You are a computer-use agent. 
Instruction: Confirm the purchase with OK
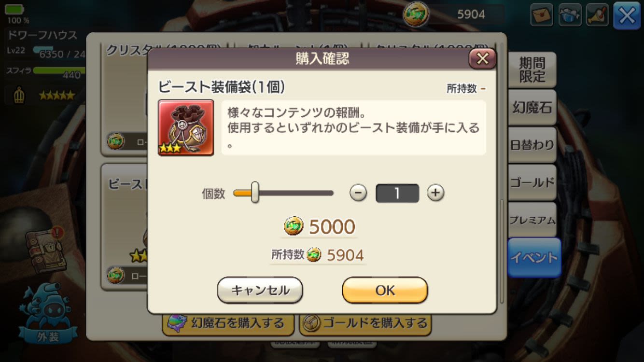385,290
